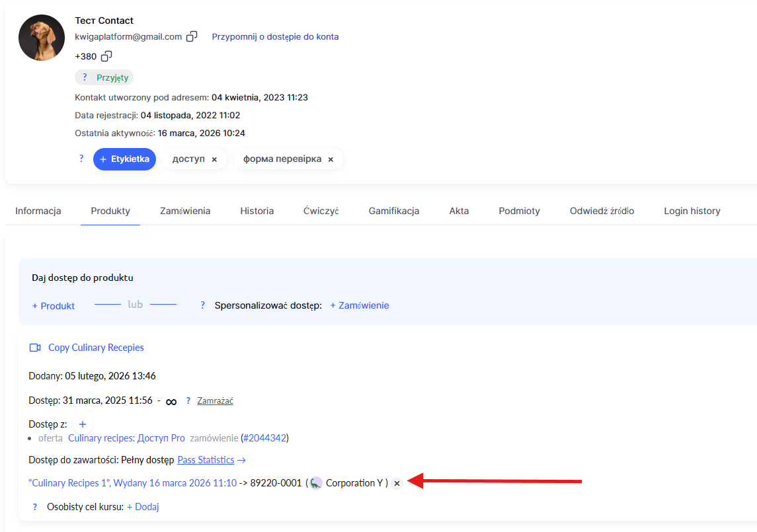
Task: Click the форма перевірка tag label
Action: click(282, 159)
